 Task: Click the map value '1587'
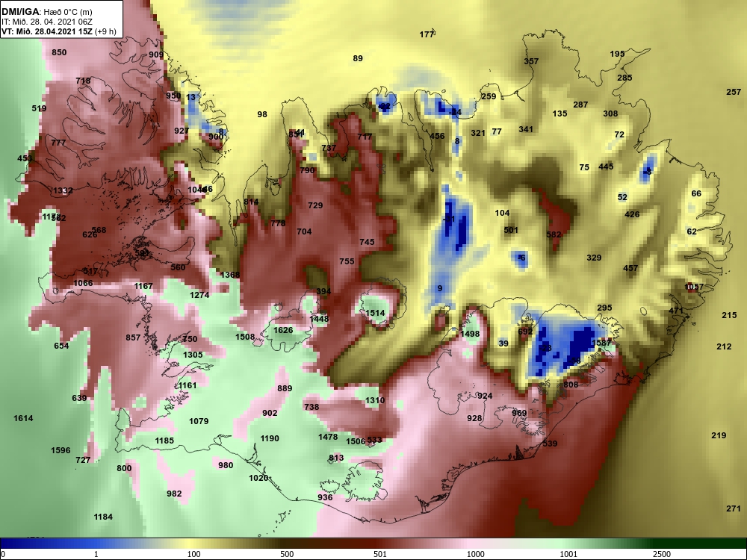click(601, 343)
